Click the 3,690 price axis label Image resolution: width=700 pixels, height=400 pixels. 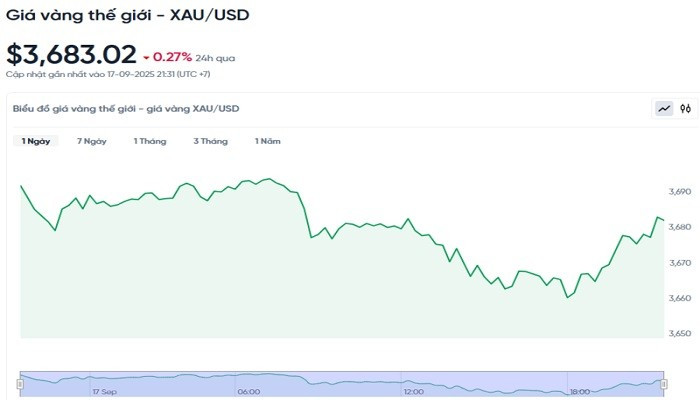click(x=680, y=191)
